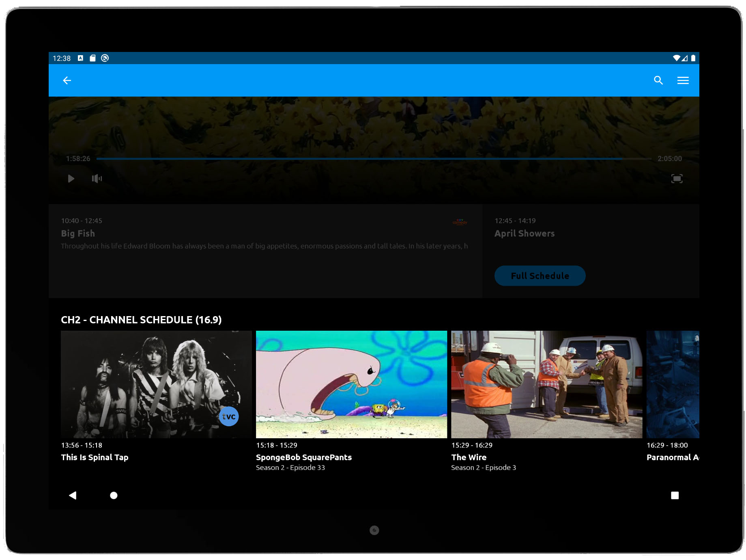746x560 pixels.
Task: Tap the CTV comedy channel logo
Action: [x=460, y=222]
